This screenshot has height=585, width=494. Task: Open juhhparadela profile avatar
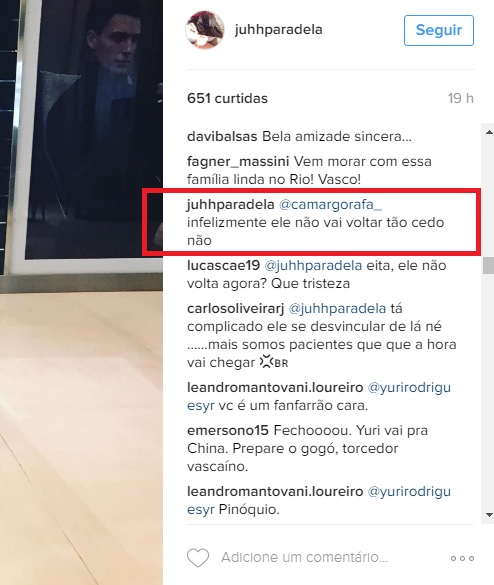pos(205,30)
